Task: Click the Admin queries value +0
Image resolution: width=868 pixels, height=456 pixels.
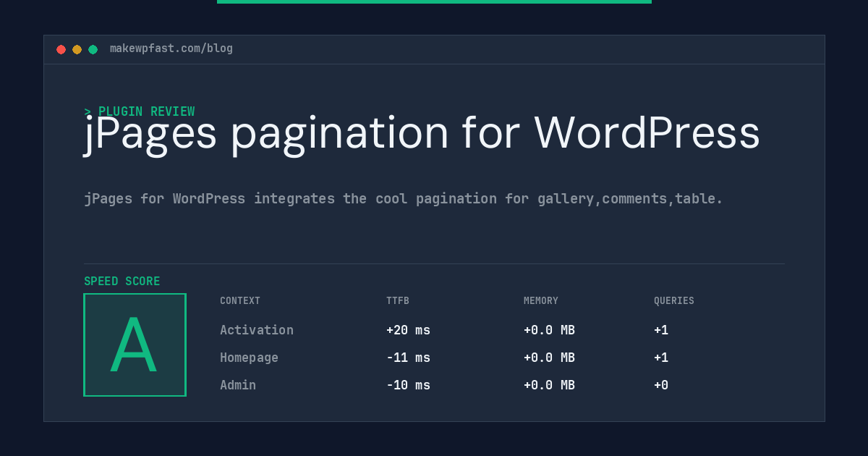Action: click(x=661, y=385)
